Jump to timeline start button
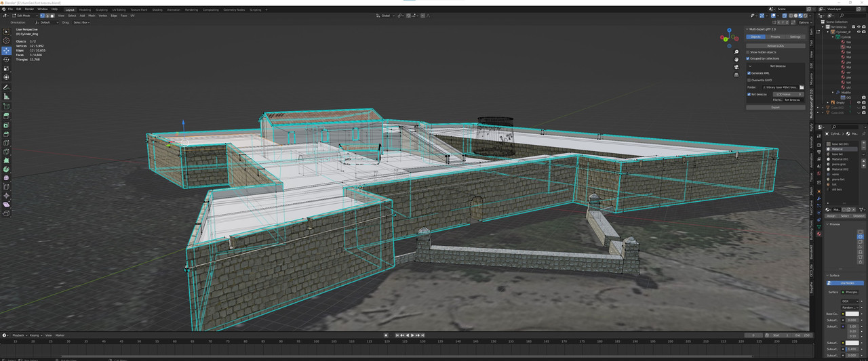The height and width of the screenshot is (361, 868). coord(397,335)
